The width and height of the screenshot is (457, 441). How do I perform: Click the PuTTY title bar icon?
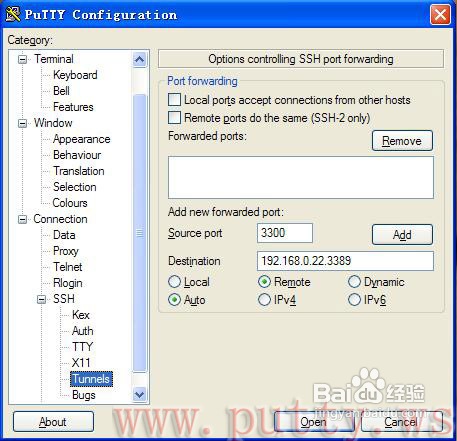[x=13, y=14]
